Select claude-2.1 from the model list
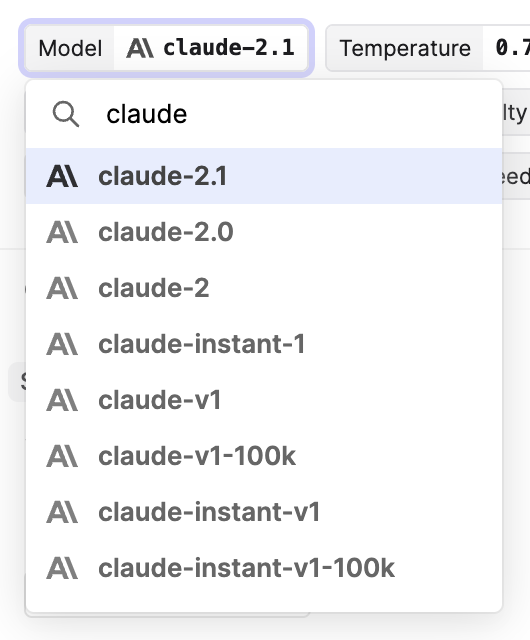 pos(264,176)
